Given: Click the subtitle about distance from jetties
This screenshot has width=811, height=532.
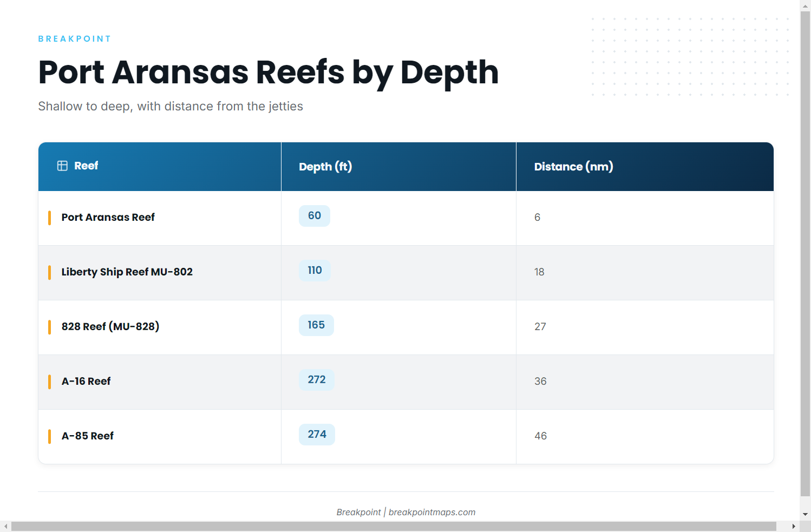Looking at the screenshot, I should click(x=171, y=106).
